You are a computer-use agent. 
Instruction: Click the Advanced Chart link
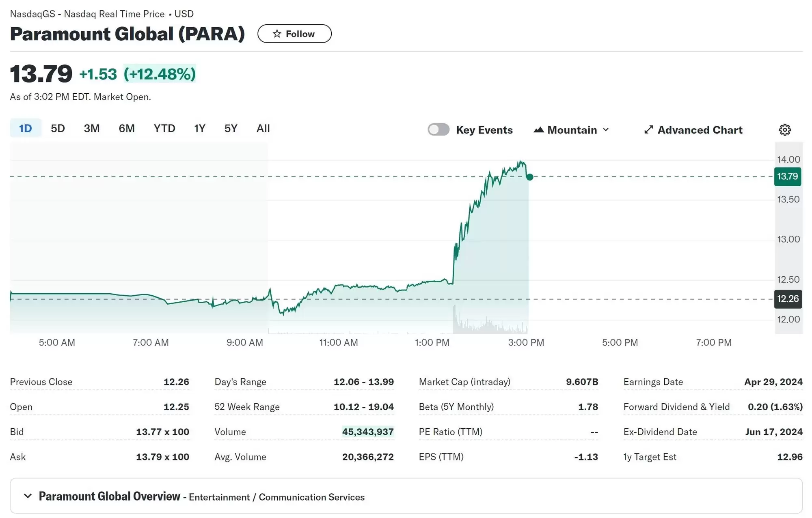pyautogui.click(x=700, y=130)
